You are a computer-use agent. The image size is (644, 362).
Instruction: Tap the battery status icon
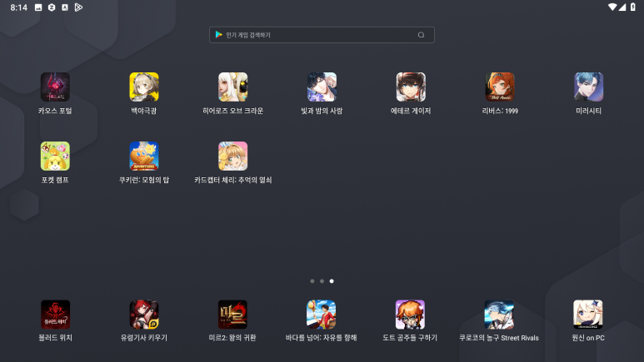(x=633, y=7)
